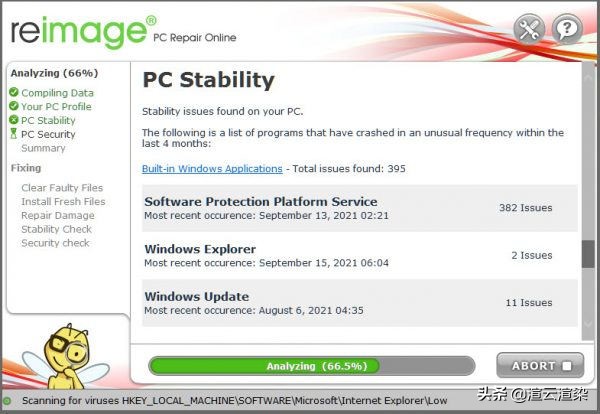Select Repair Damage in Fixing list
Image resolution: width=600 pixels, height=414 pixels.
point(57,215)
